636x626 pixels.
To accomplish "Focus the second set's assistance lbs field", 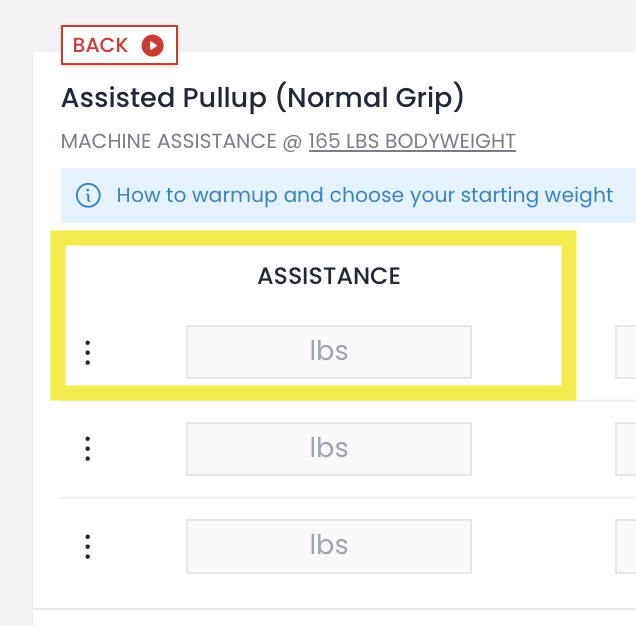I will 329,449.
